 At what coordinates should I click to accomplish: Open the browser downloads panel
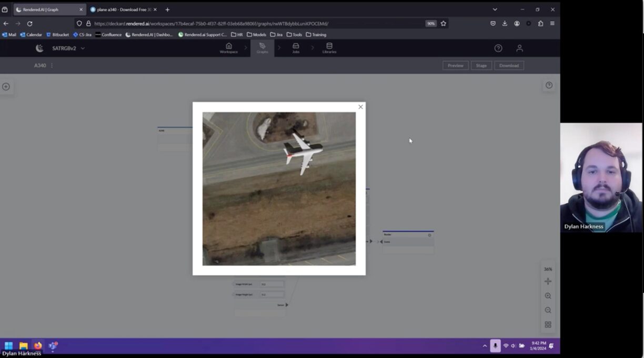click(505, 24)
